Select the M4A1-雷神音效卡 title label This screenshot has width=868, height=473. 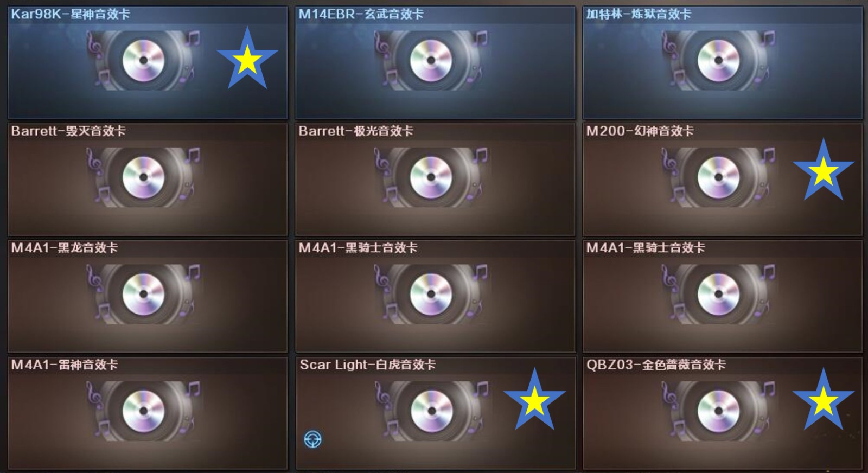pos(65,365)
